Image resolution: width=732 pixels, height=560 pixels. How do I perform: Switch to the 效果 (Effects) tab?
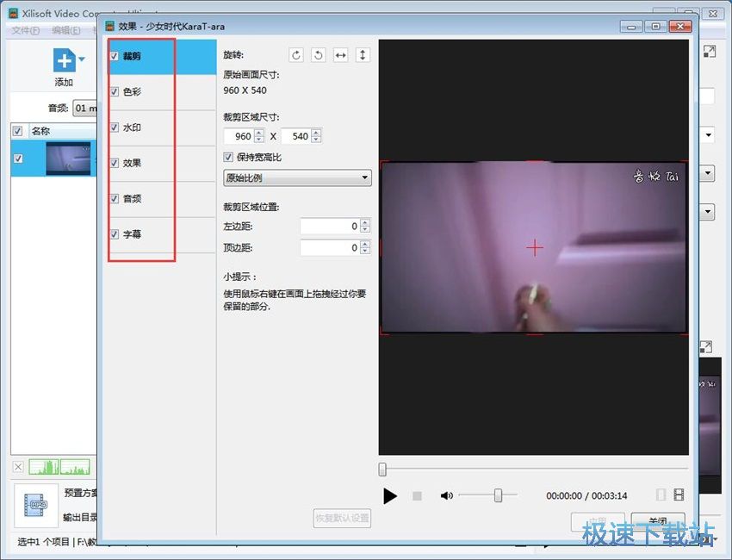click(x=162, y=164)
